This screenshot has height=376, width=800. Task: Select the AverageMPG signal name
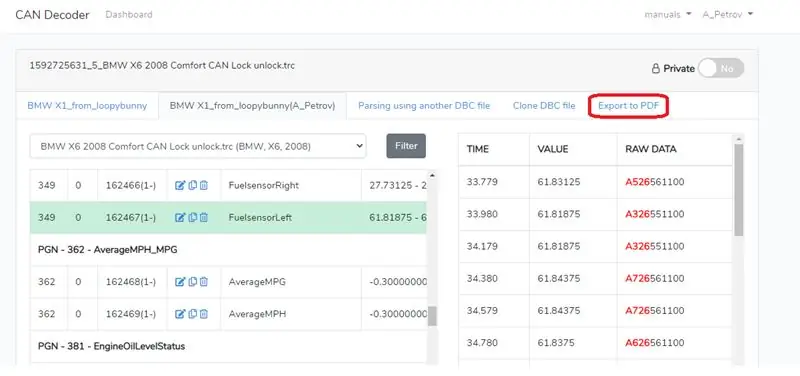coord(257,282)
